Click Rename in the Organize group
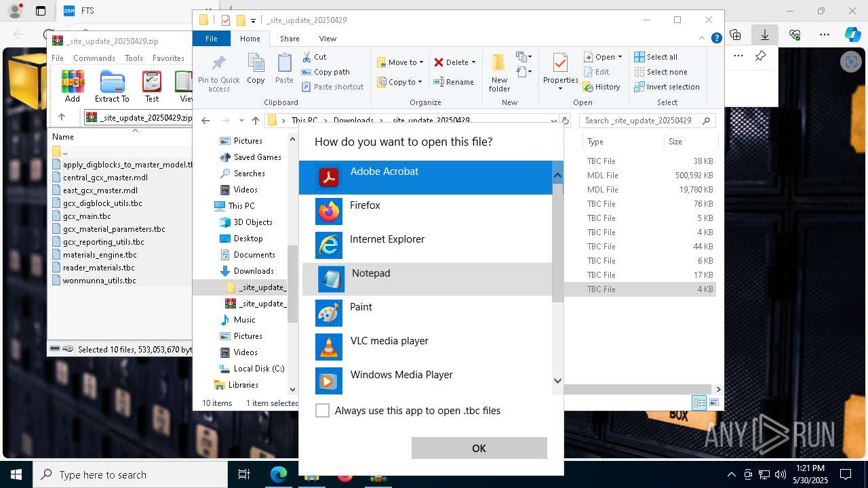Image resolution: width=868 pixels, height=488 pixels. tap(454, 82)
